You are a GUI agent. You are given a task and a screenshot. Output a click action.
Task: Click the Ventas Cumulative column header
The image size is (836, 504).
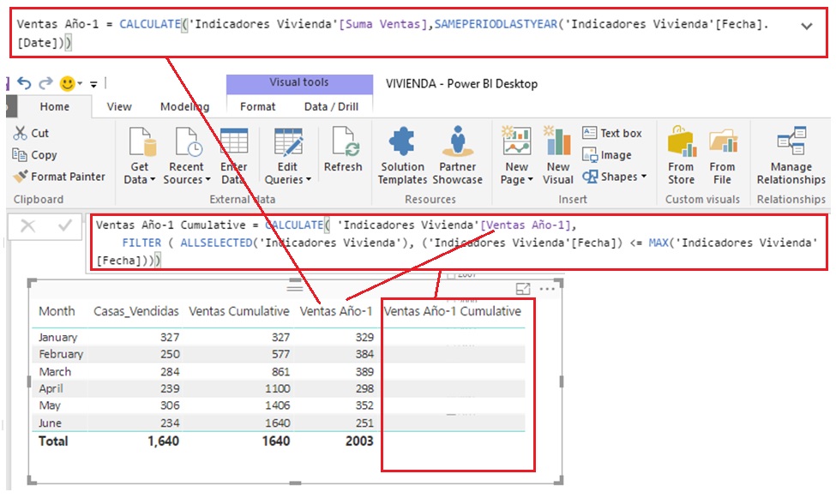coord(239,311)
